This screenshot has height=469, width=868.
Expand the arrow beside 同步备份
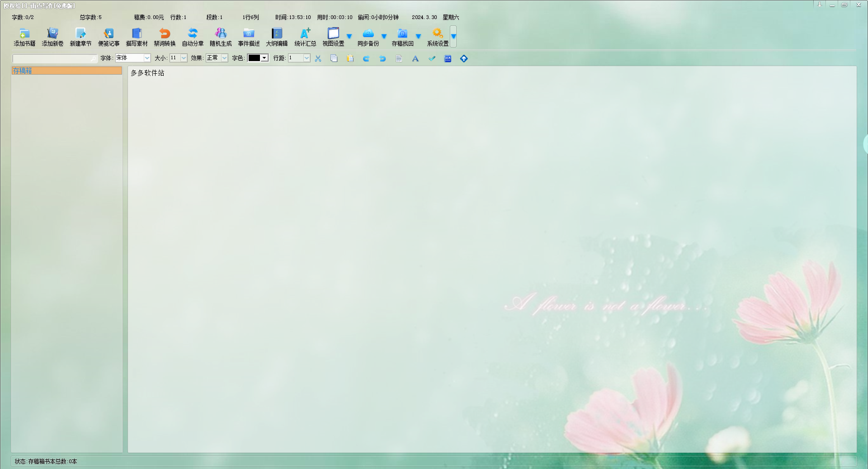tap(384, 36)
